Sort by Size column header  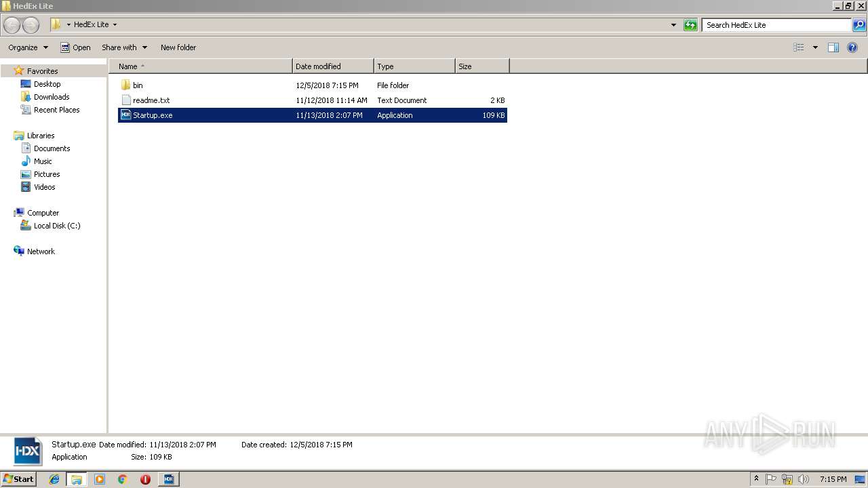[x=482, y=66]
